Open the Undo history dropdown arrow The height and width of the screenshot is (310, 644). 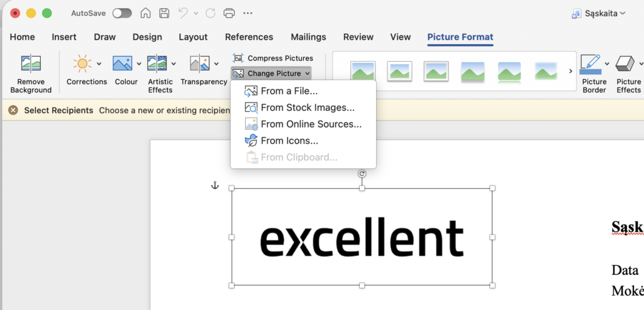pos(196,13)
